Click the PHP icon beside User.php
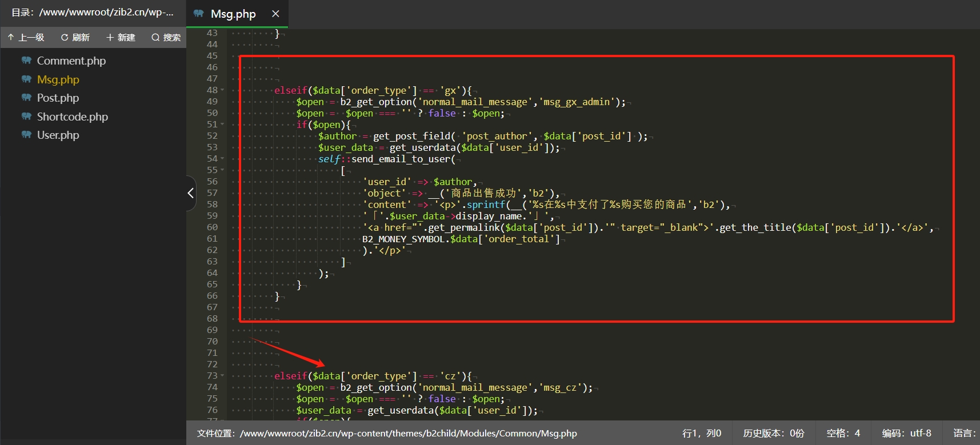This screenshot has height=445, width=980. click(x=26, y=135)
